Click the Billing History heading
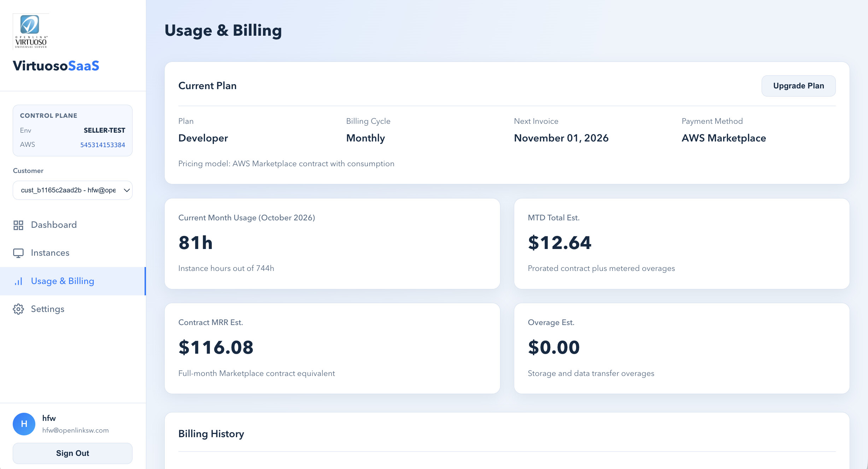868x469 pixels. coord(211,434)
